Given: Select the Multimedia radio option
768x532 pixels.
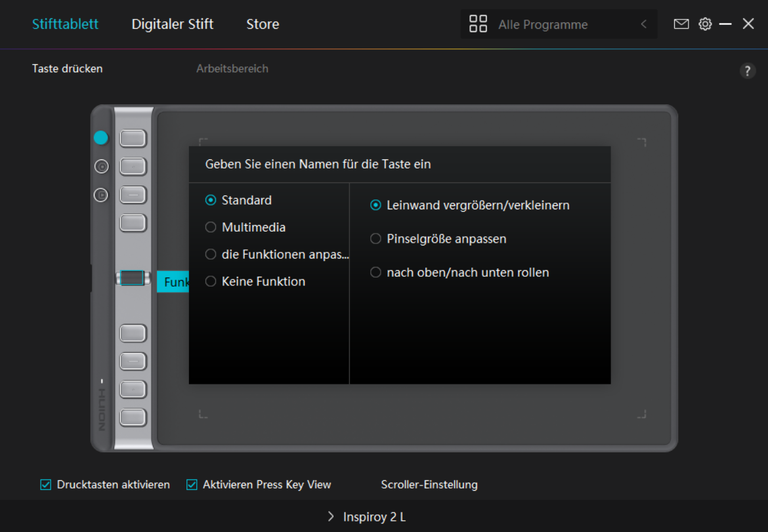Looking at the screenshot, I should [211, 228].
